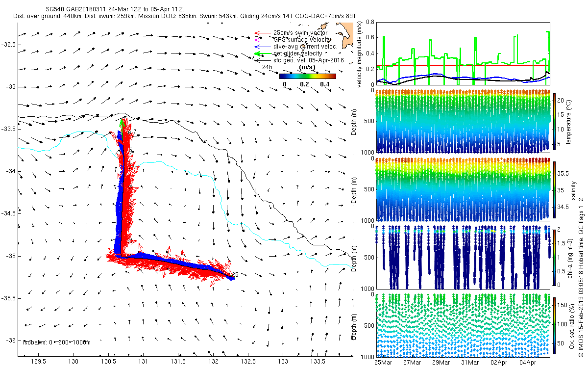Click the red 0.25 m/s line in the velocity plot
The image size is (588, 368).
[463, 65]
